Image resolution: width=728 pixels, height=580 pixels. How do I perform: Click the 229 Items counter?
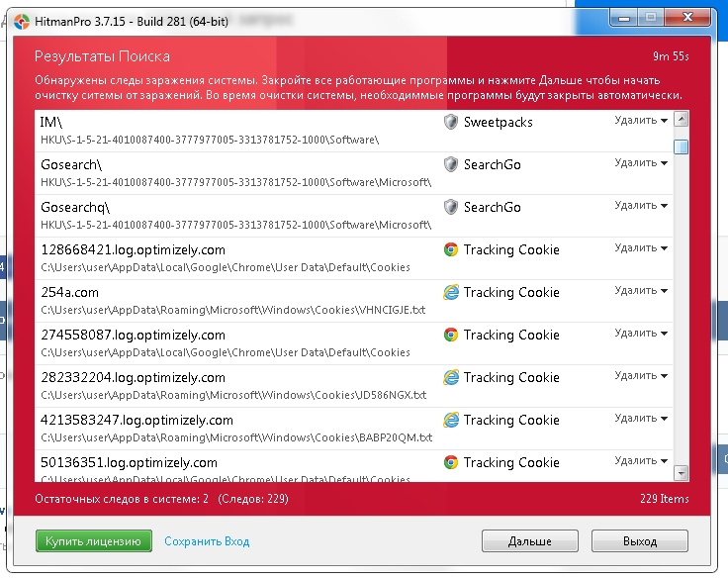pyautogui.click(x=665, y=499)
